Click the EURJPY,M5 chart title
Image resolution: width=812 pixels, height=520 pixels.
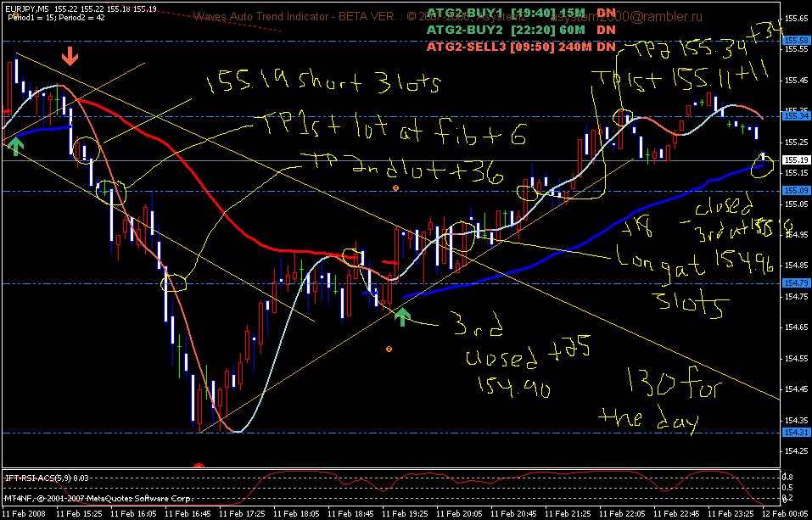[25, 9]
